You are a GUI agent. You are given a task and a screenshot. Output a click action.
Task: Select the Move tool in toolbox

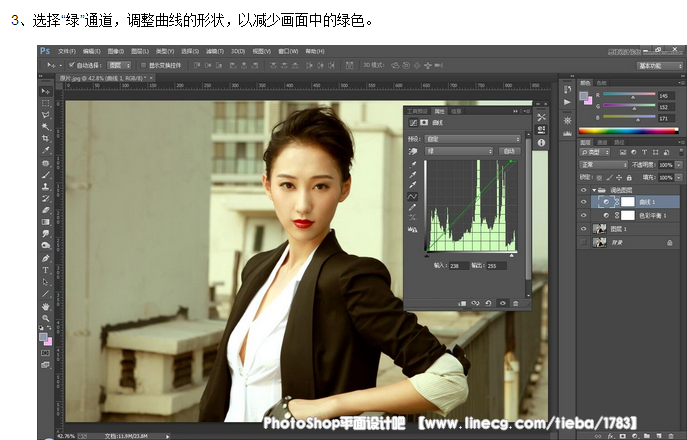click(x=46, y=91)
